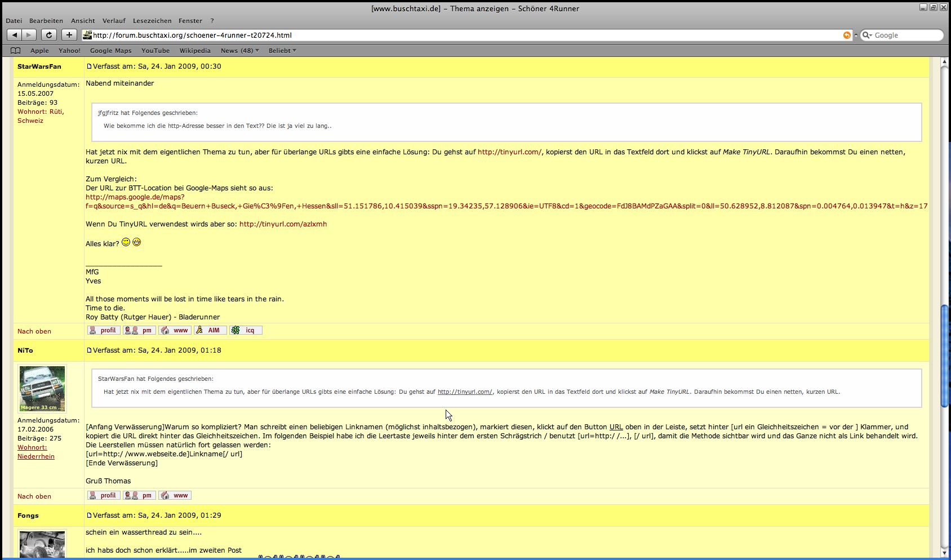Send NiTo a private message via pm button
951x560 pixels.
139,495
